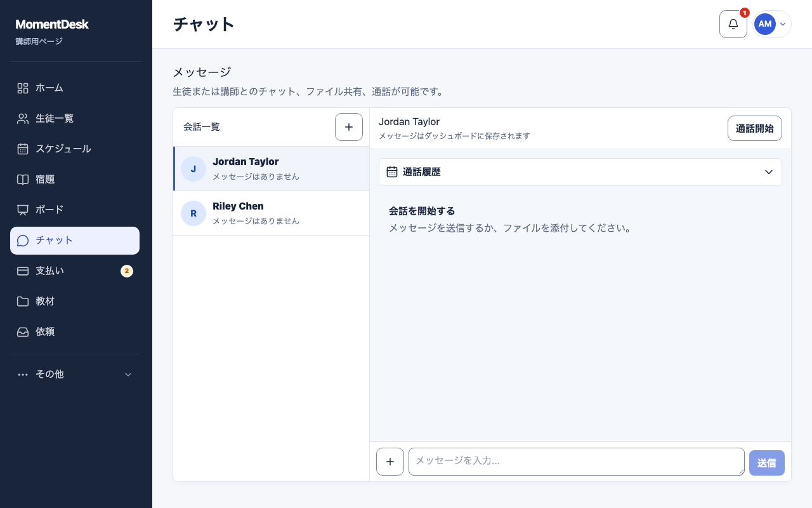Screen dimensions: 812x508
Task: Click the 宿題 book icon
Action: tap(23, 179)
